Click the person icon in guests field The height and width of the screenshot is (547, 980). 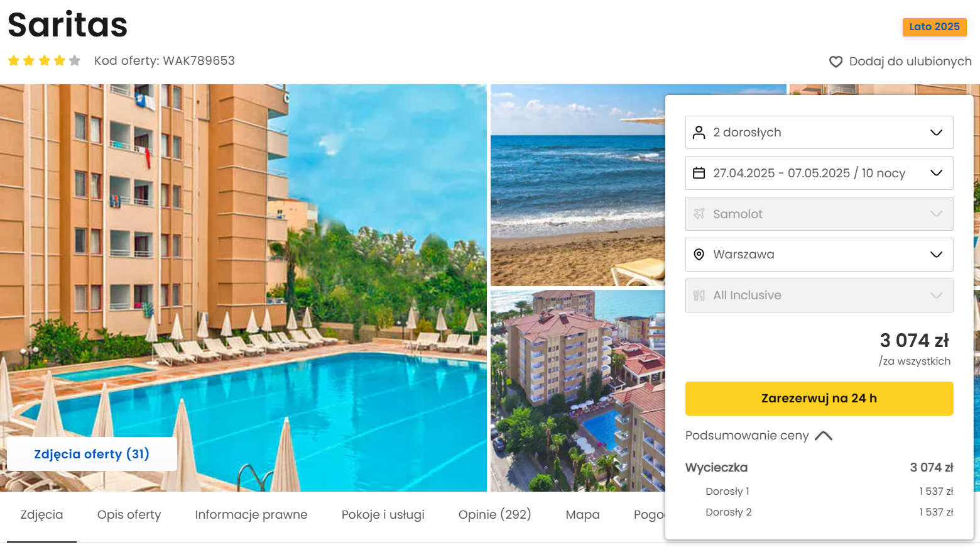tap(699, 132)
